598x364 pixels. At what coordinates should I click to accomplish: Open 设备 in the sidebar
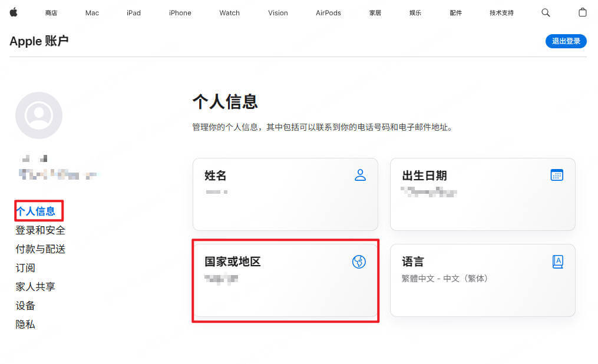click(25, 306)
